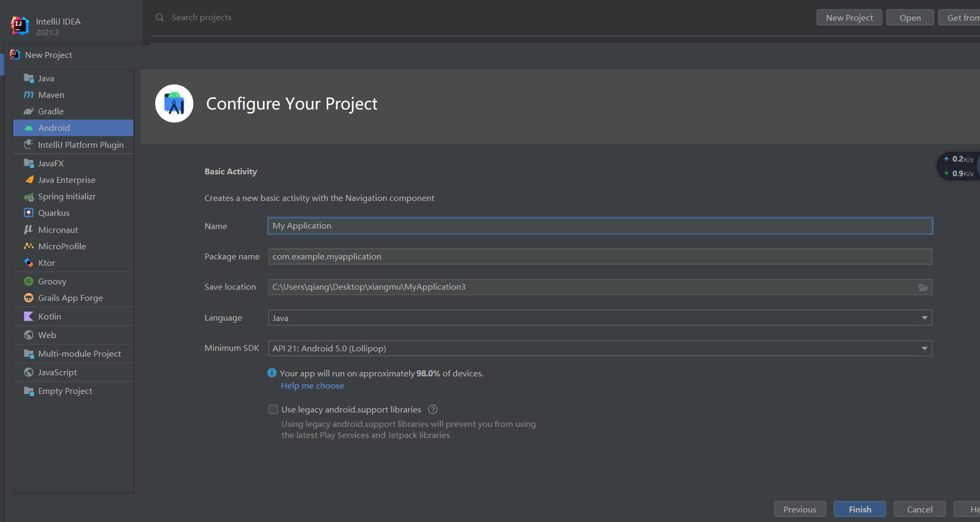Click the Android robot icon in sidebar

29,128
